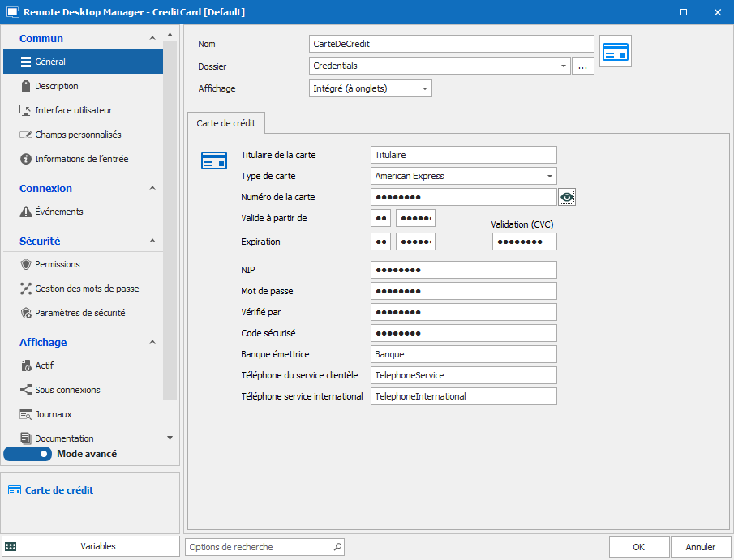Screen dimensions: 734x560
Task: Open Permissions shield item
Action: click(x=26, y=264)
